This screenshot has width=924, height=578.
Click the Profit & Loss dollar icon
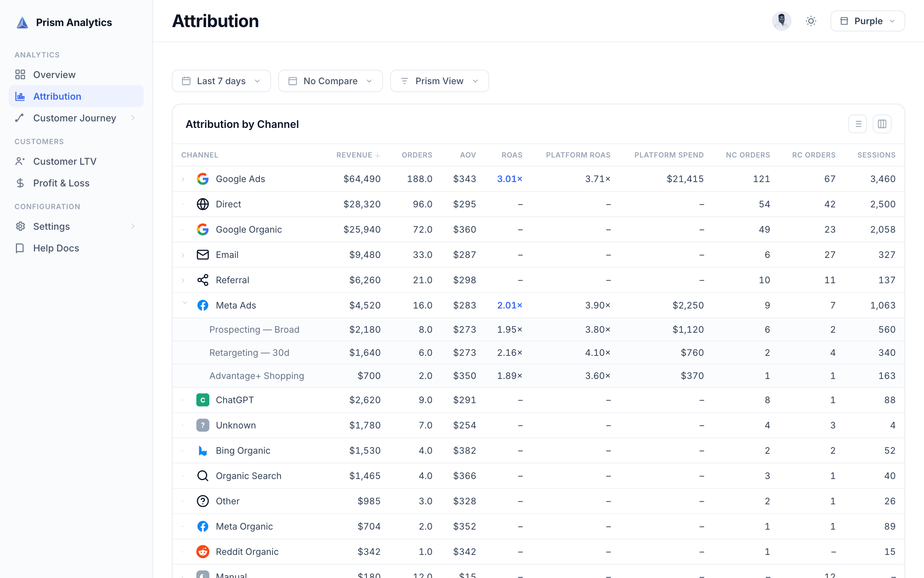[20, 183]
